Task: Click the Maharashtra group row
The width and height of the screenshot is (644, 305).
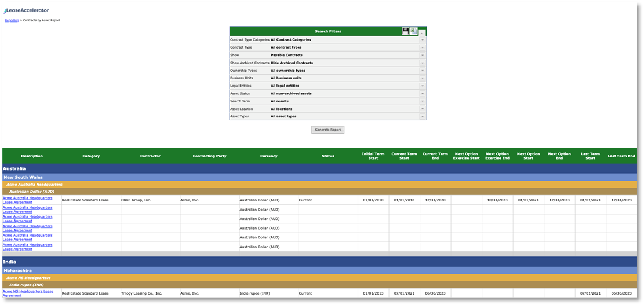Action: [319, 271]
